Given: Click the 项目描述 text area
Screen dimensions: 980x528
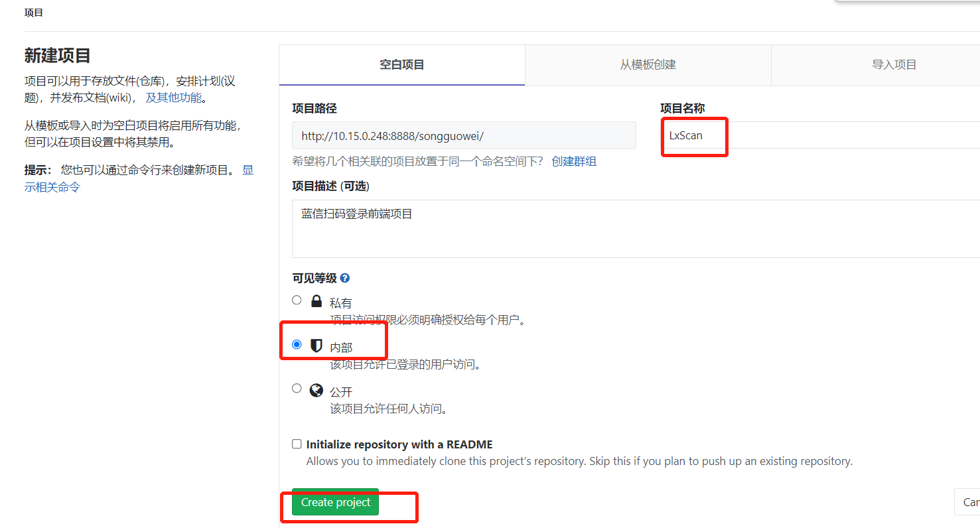Looking at the screenshot, I should [x=636, y=229].
